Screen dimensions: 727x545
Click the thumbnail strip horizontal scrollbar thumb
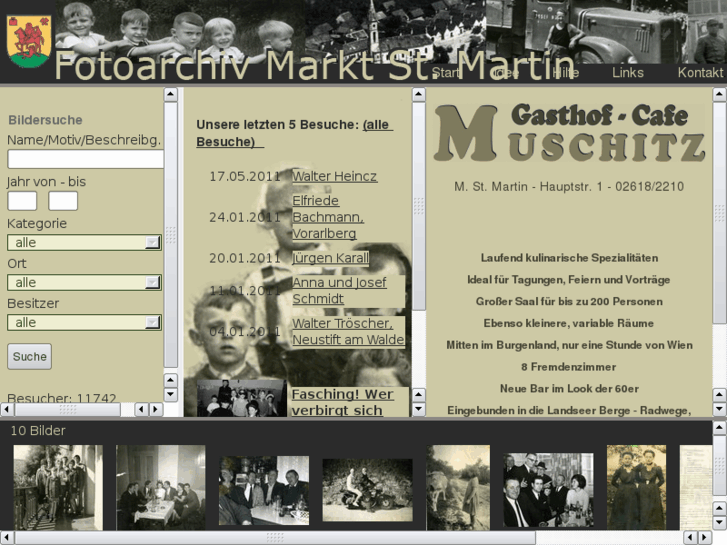coord(275,538)
